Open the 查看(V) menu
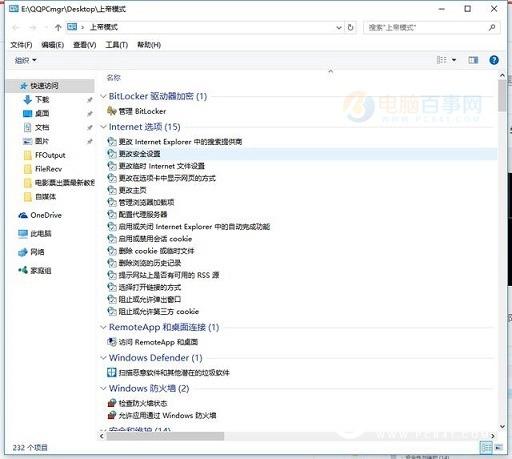 coord(85,45)
